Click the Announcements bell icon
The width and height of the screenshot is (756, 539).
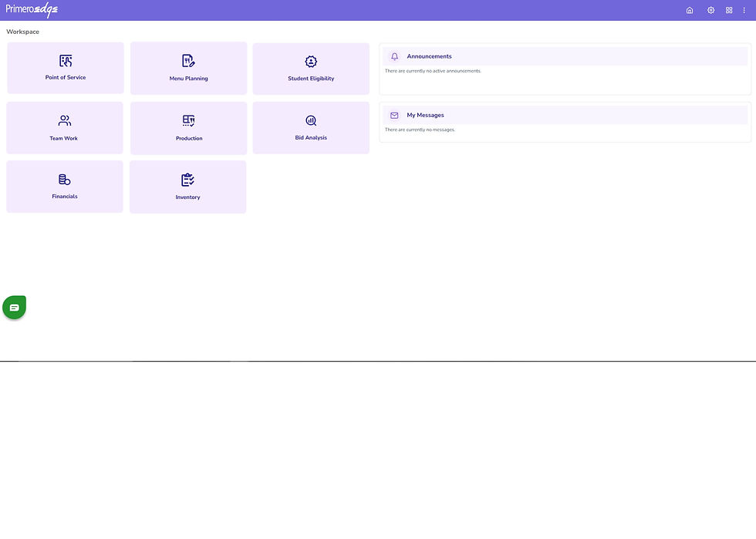(394, 56)
